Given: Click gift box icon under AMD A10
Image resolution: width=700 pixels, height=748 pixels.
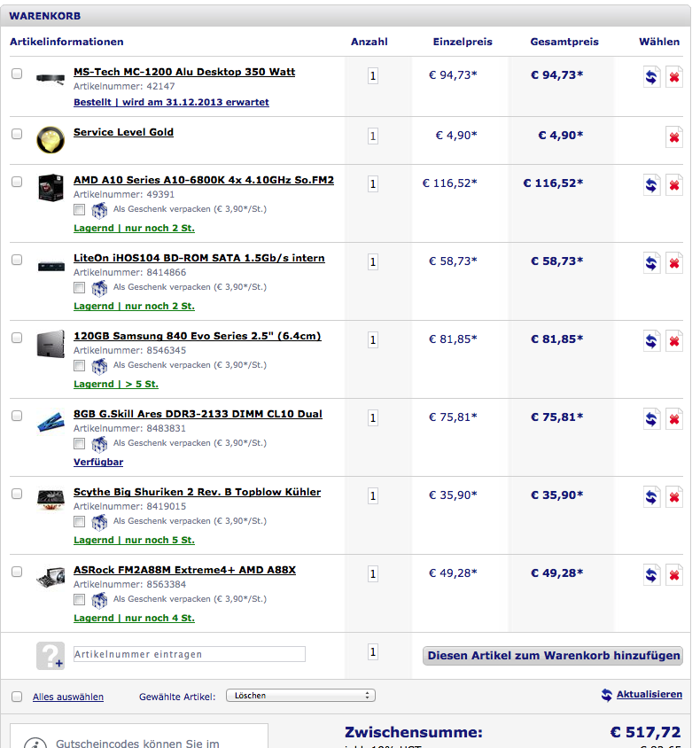Looking at the screenshot, I should (99, 210).
